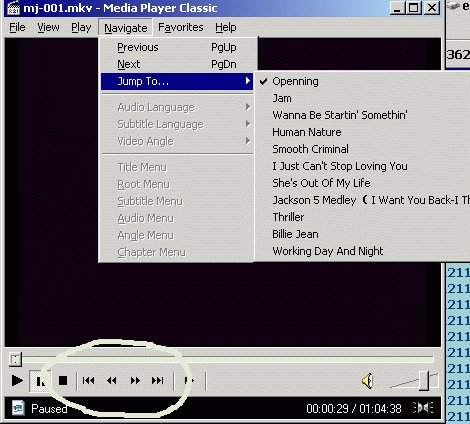Viewport: 470px width, 424px height.
Task: Jump to Billie Jean chapter
Action: click(363, 234)
